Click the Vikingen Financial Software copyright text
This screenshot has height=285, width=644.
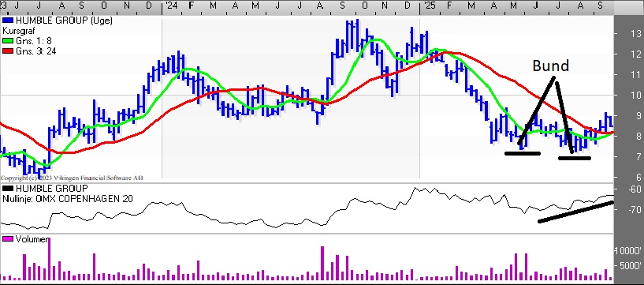tap(72, 178)
